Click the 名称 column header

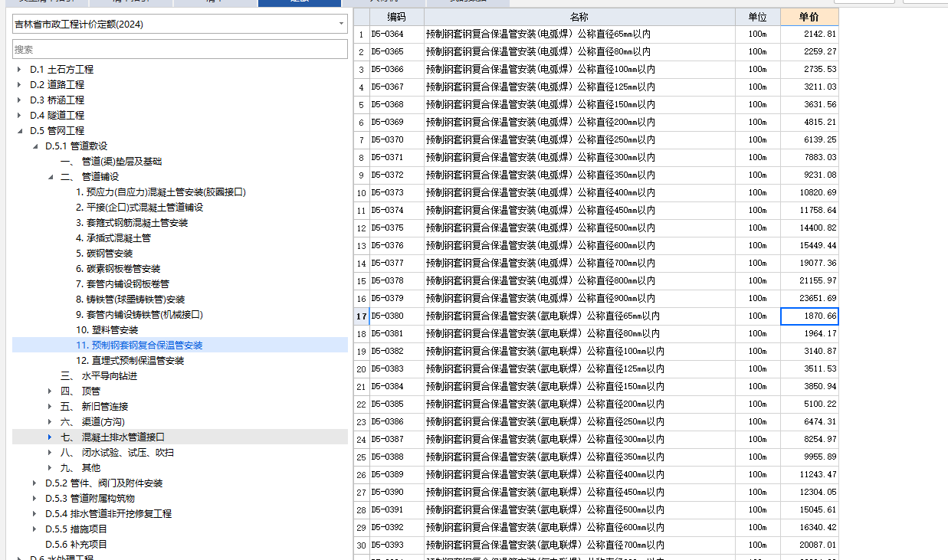579,17
